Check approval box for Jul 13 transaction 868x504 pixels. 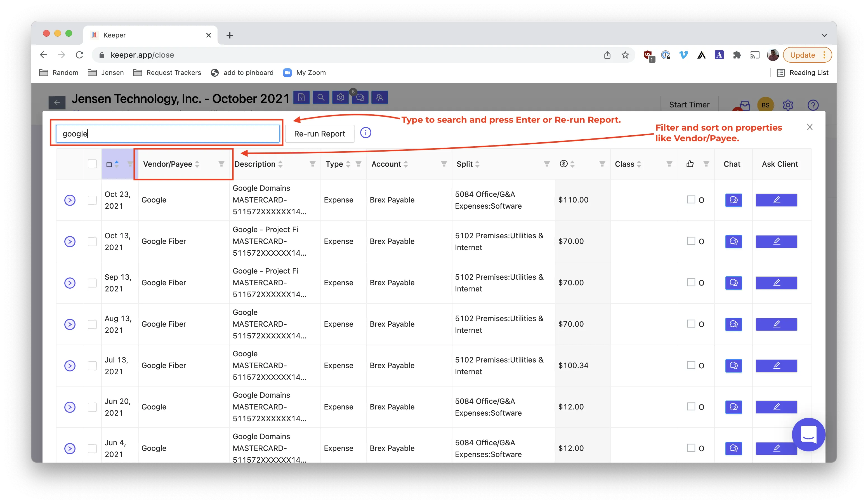[x=691, y=365]
